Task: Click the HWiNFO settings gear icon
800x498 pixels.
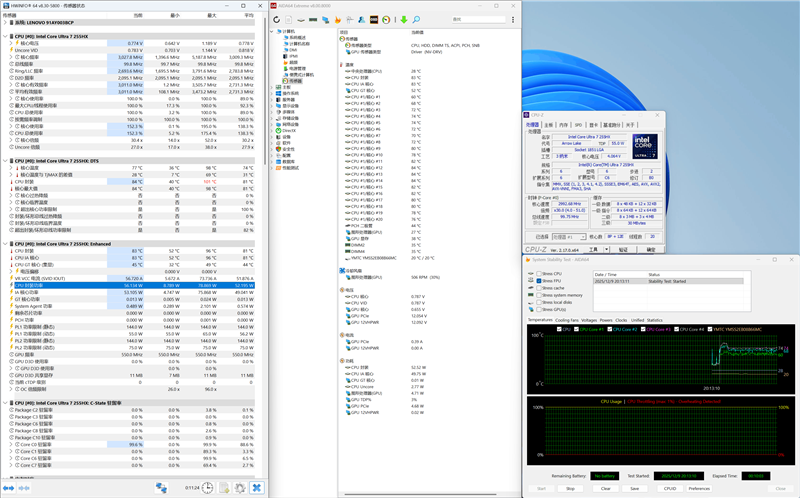Action: (x=241, y=488)
